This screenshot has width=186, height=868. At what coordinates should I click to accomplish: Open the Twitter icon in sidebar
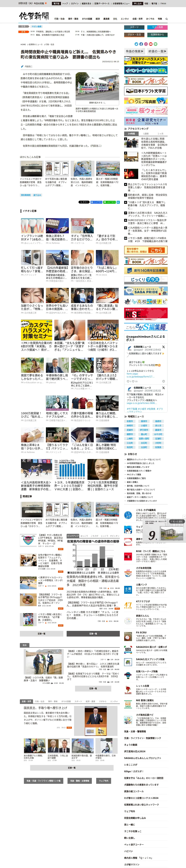pos(136,44)
